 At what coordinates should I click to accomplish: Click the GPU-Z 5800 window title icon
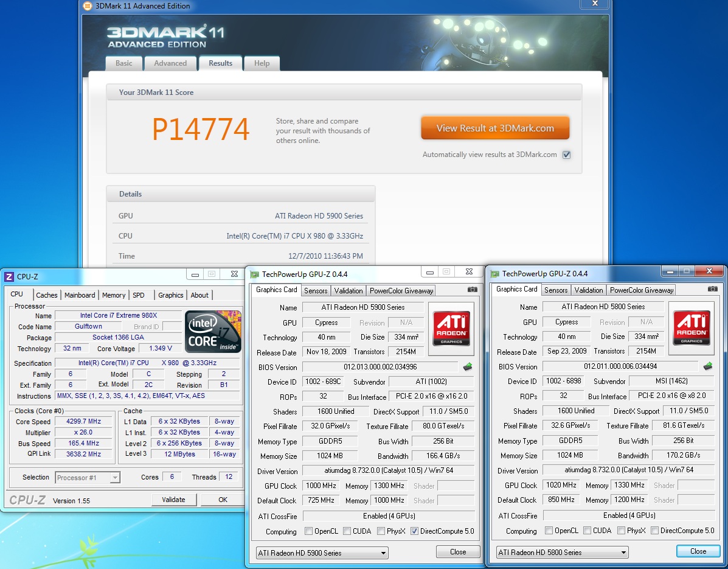(495, 274)
